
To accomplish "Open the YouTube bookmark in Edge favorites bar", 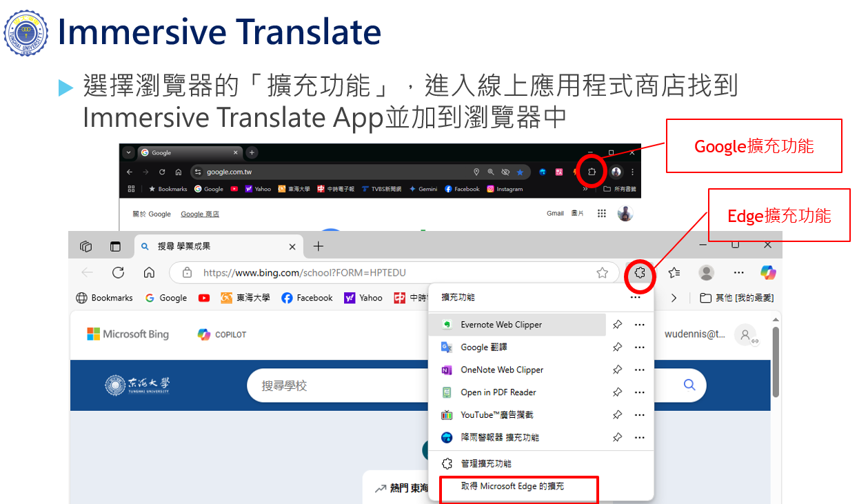I will [x=204, y=298].
